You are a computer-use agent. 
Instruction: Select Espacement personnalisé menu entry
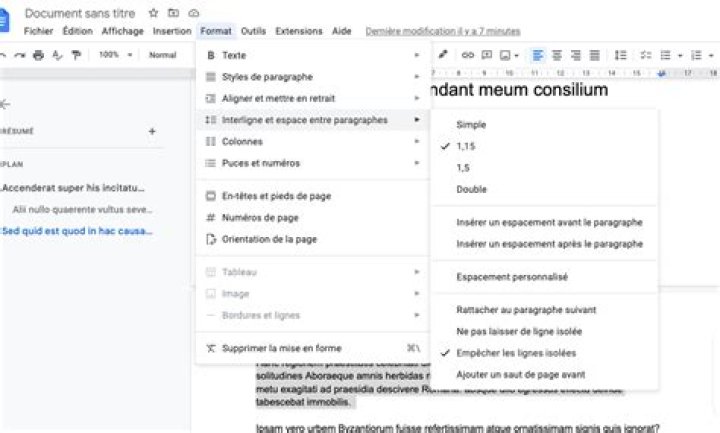tap(511, 277)
